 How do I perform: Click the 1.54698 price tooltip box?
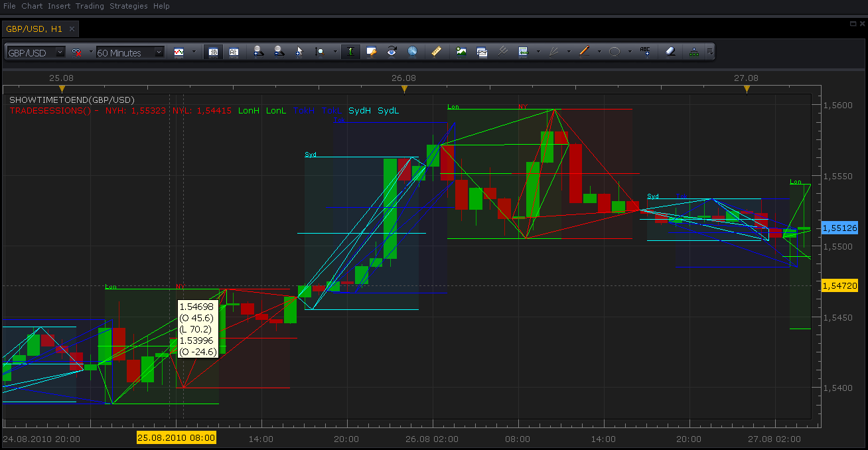coord(198,329)
